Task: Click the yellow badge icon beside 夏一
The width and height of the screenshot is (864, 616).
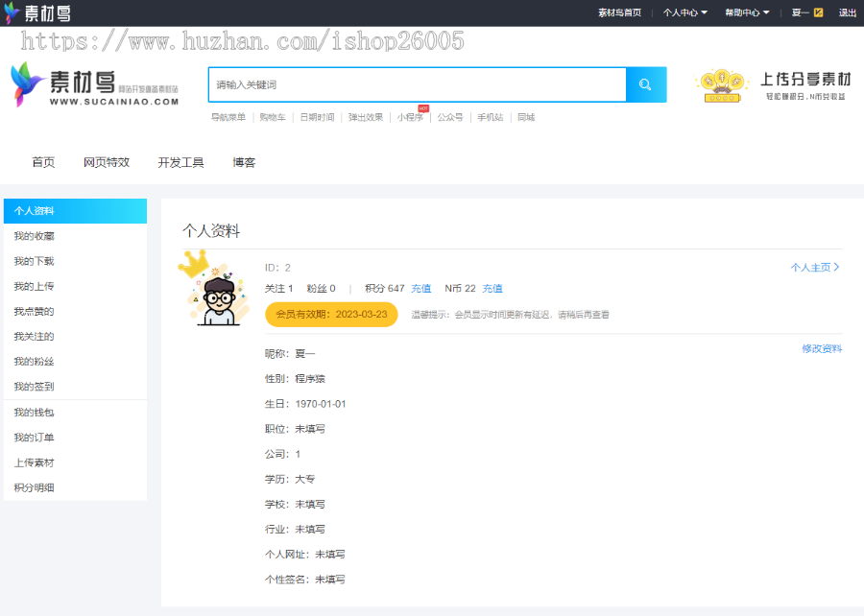Action: [818, 12]
